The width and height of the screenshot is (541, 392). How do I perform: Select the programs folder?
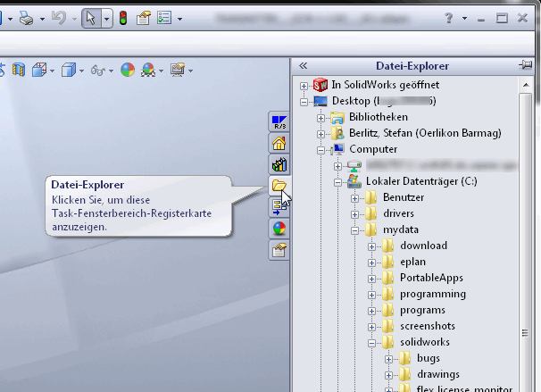coord(422,310)
